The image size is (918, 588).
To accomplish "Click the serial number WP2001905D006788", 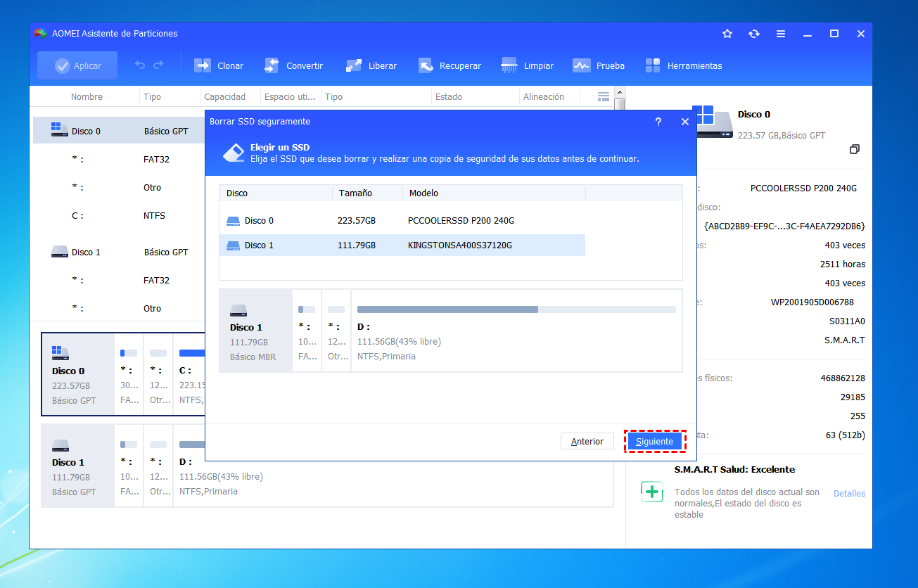I will pyautogui.click(x=812, y=302).
